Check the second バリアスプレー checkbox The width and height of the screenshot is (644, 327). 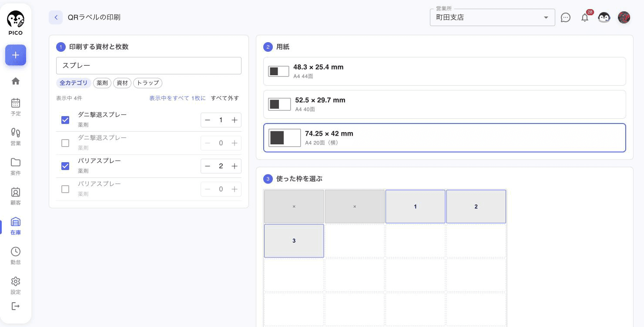pos(65,189)
